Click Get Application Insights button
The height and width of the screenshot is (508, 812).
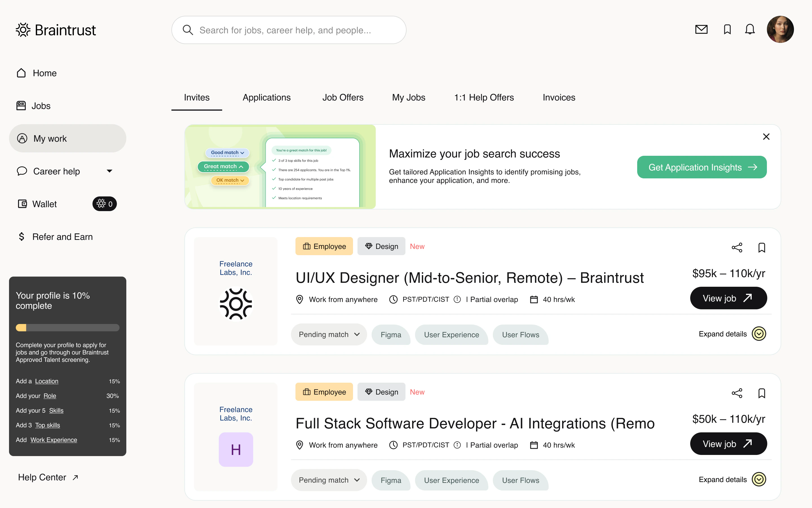tap(701, 167)
